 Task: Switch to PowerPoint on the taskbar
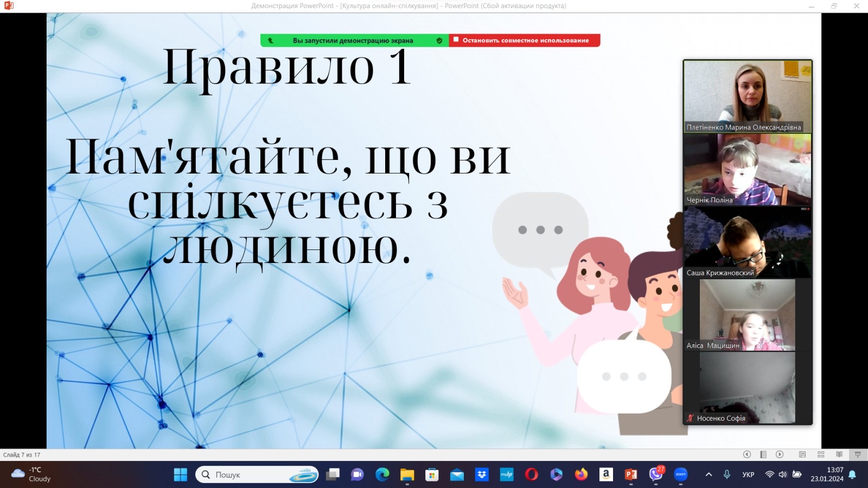point(631,474)
